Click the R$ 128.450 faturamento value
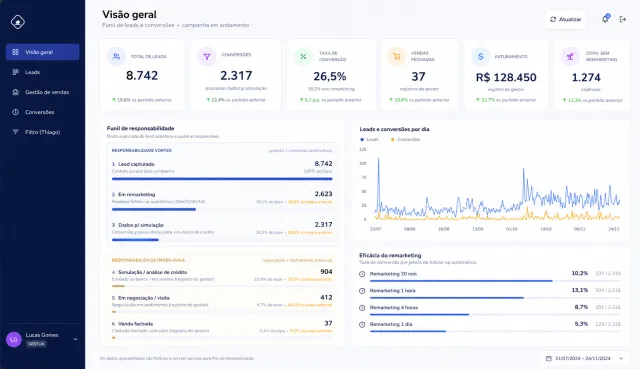Screen dimensions: 640x369 tap(506, 78)
